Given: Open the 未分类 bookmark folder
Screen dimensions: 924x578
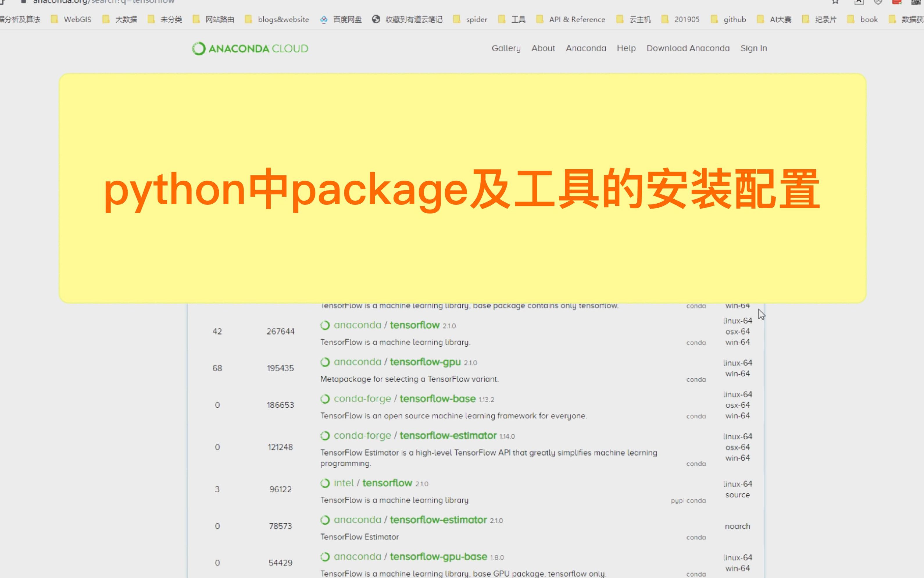Looking at the screenshot, I should (165, 19).
